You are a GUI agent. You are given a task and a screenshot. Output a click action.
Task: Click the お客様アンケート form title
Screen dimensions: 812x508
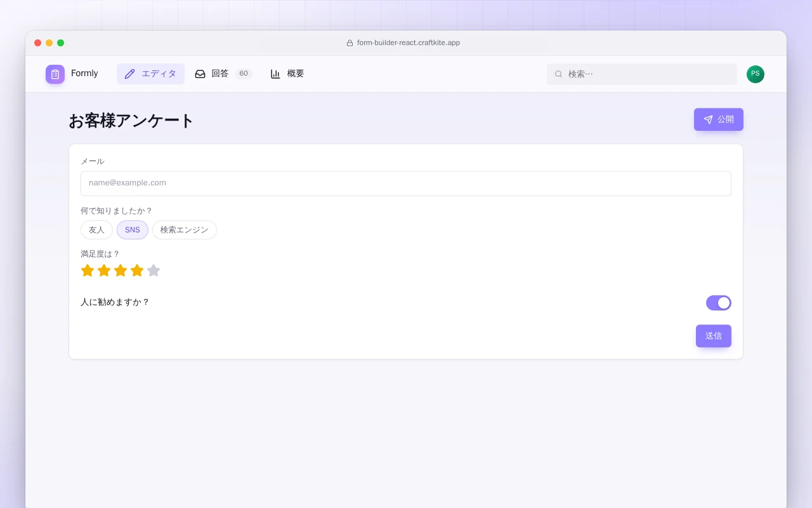[131, 121]
